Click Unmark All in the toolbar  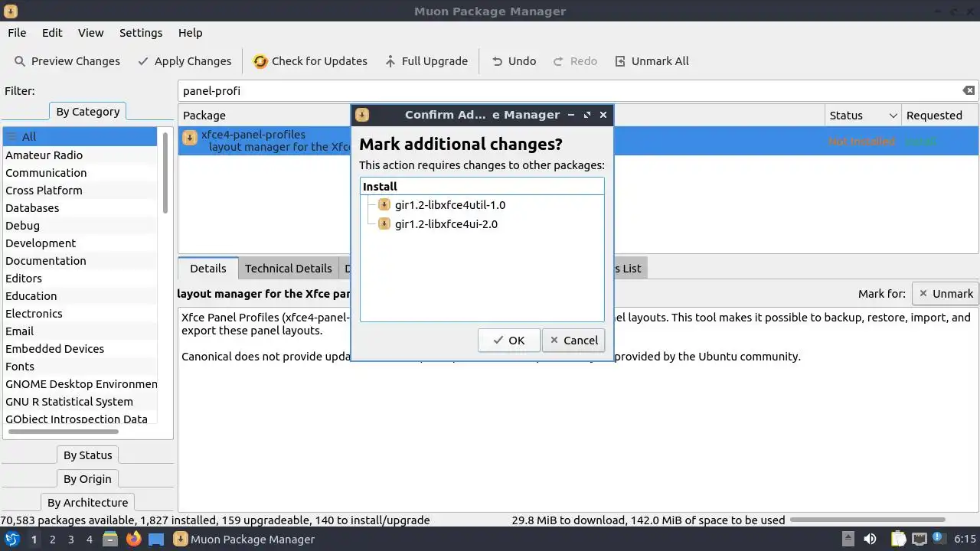pos(652,61)
